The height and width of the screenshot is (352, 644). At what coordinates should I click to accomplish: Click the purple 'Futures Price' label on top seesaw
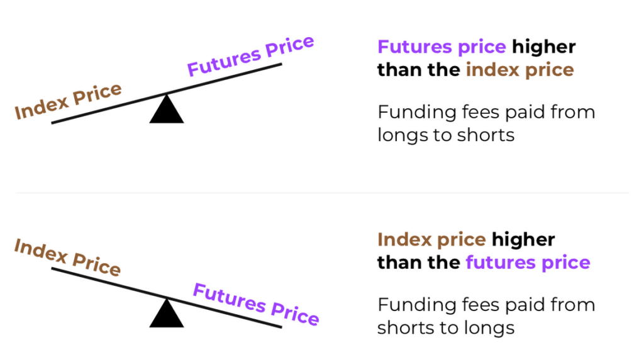tap(250, 56)
